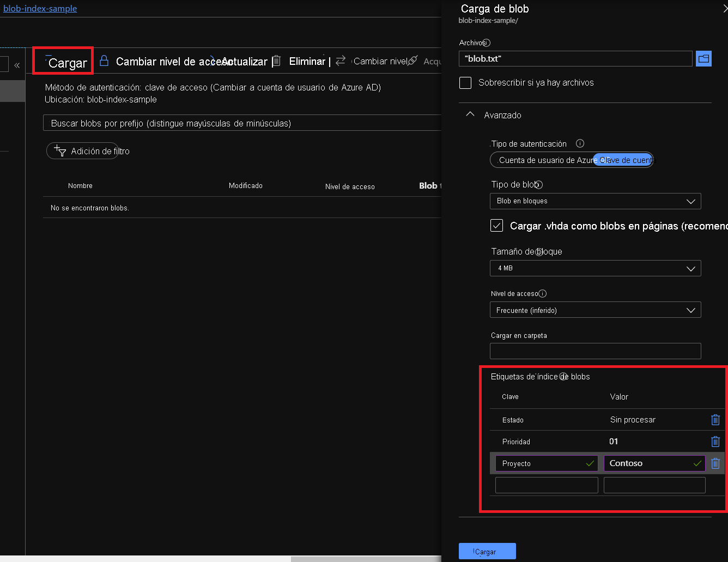Uncheck Cargar .vhda como blobs en páginas
Image resolution: width=728 pixels, height=562 pixels.
496,225
